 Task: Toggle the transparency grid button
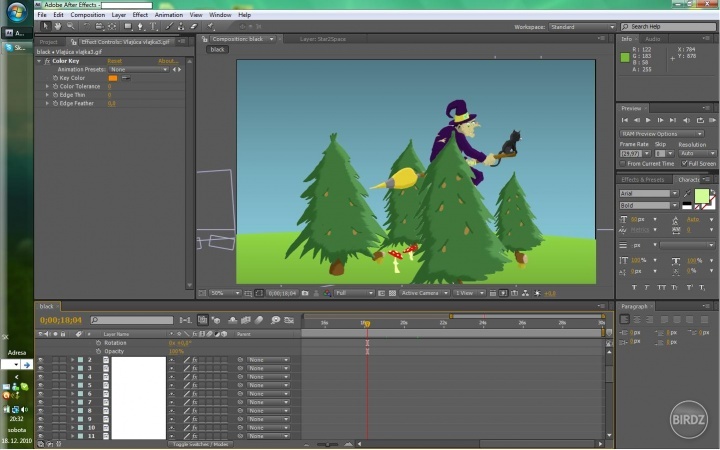click(392, 293)
